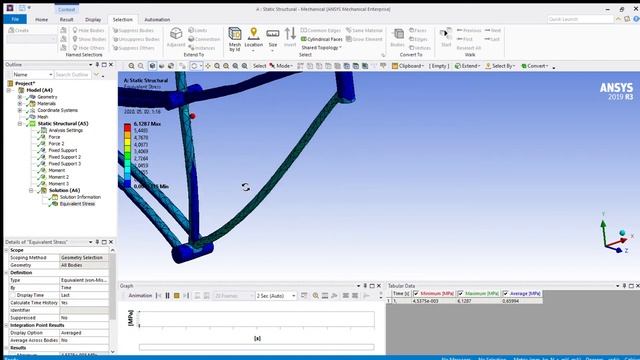Expand the Materials tree node
This screenshot has width=640, height=360.
(20, 104)
